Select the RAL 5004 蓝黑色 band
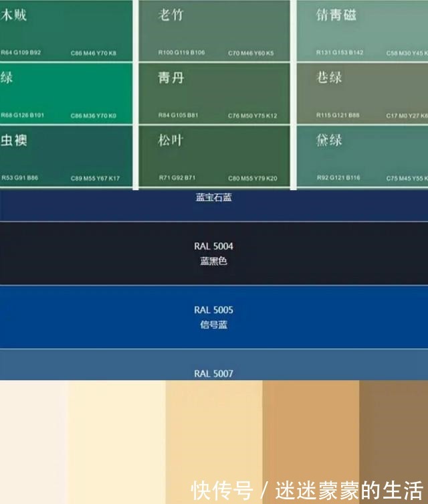The height and width of the screenshot is (504, 428). (x=214, y=253)
